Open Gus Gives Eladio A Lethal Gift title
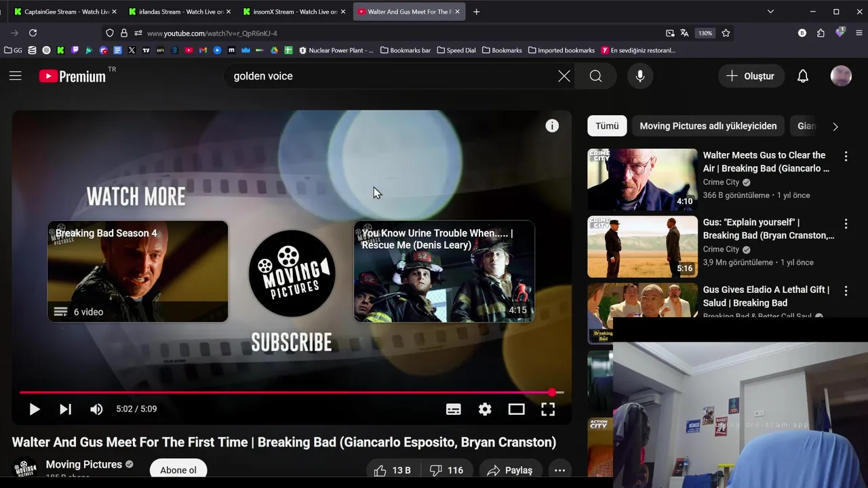 (x=766, y=296)
